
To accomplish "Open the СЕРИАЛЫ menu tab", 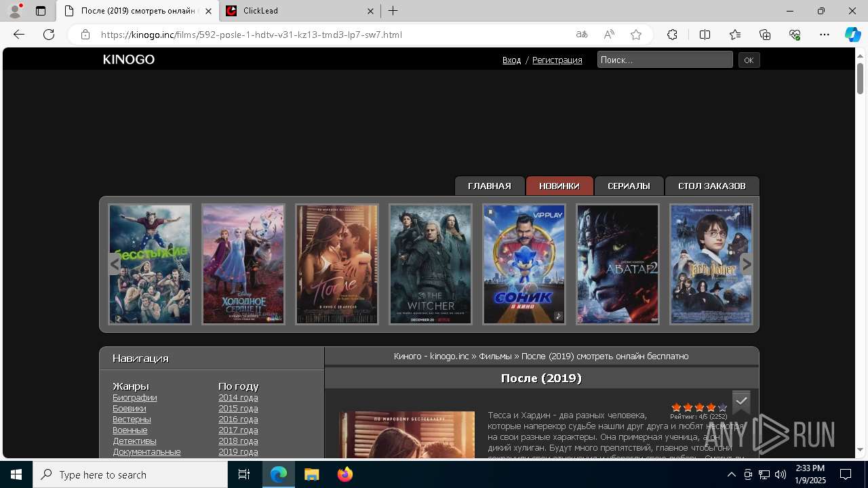I will [629, 186].
